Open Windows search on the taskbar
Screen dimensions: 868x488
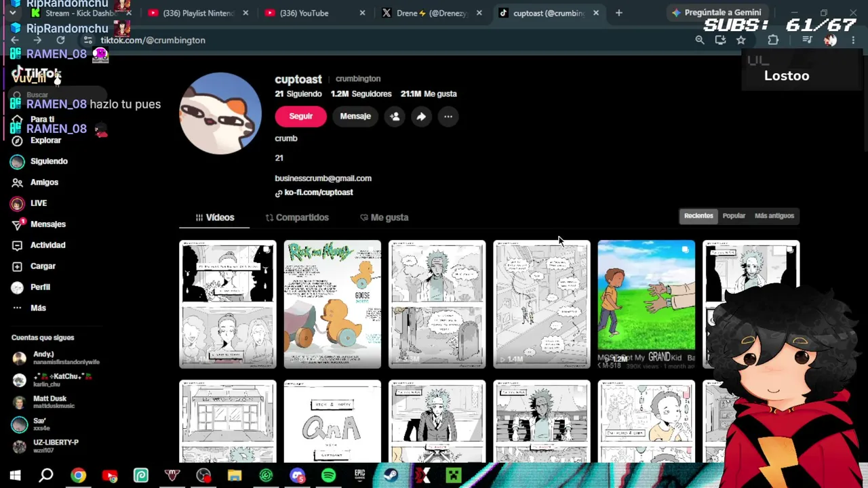click(x=46, y=476)
